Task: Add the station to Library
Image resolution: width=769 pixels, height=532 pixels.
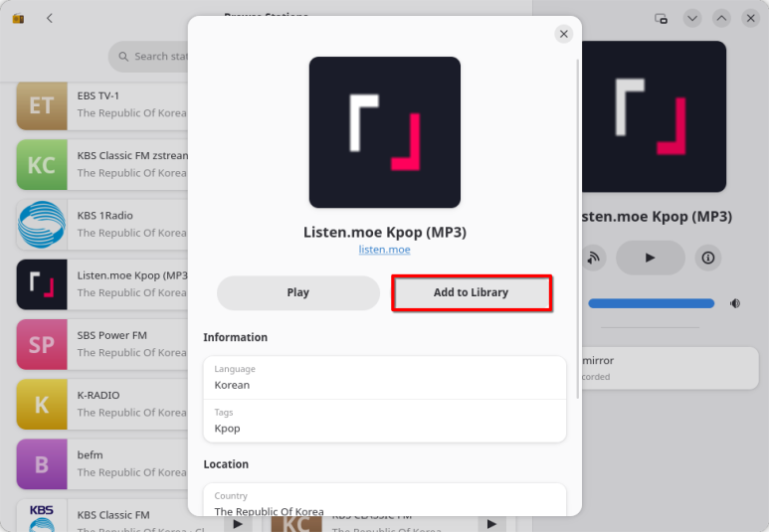Action: click(472, 292)
